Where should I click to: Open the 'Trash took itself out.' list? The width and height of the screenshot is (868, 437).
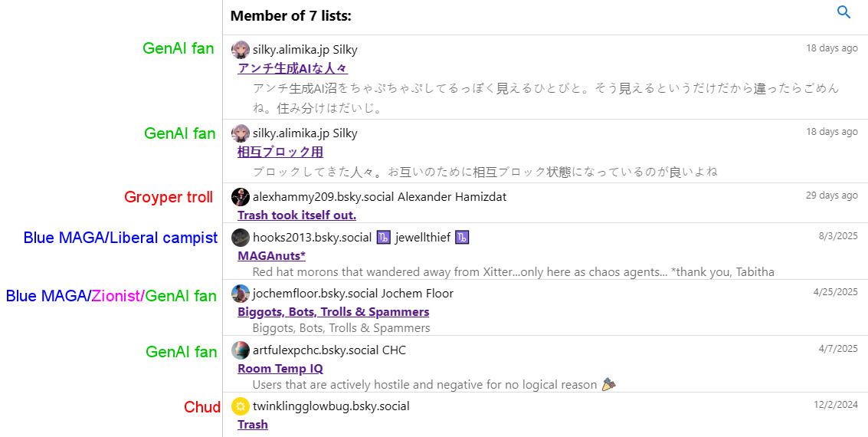click(x=296, y=215)
